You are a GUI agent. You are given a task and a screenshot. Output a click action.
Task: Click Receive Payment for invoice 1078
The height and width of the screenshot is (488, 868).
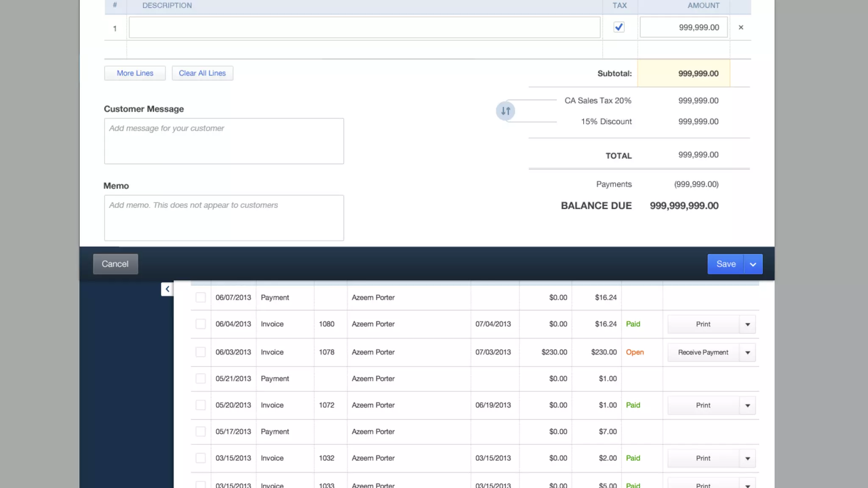tap(703, 352)
